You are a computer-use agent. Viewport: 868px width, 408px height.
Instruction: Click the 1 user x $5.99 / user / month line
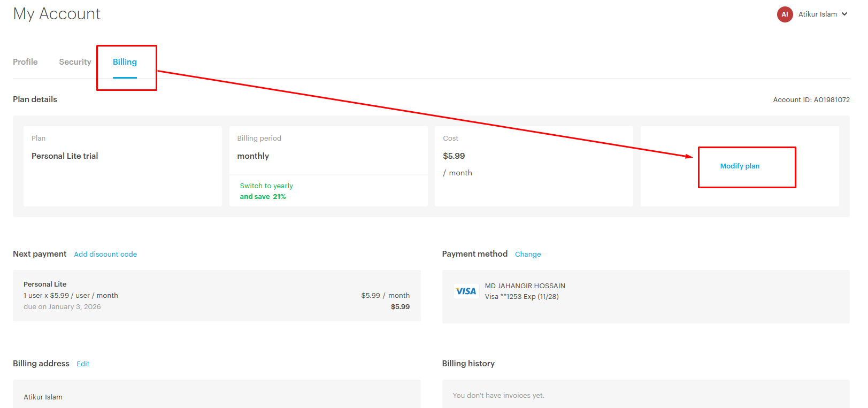(71, 296)
